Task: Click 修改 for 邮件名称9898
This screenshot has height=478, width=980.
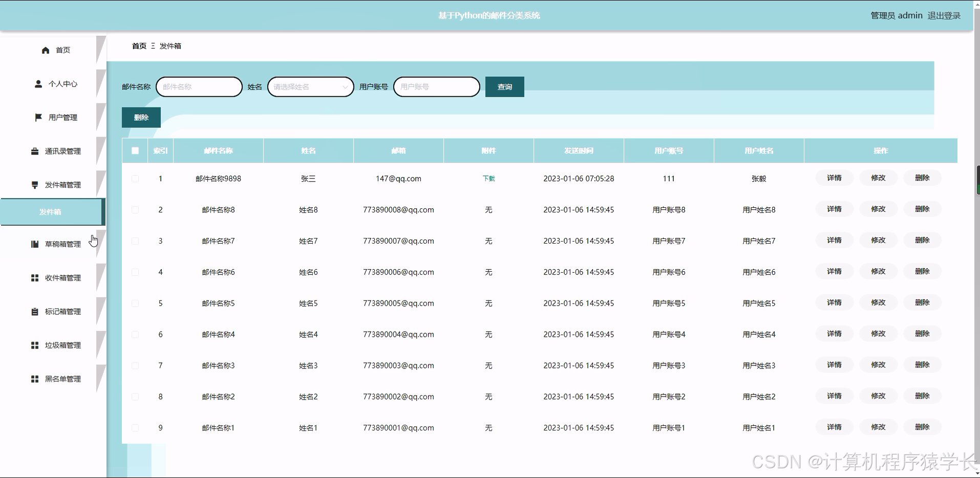Action: (x=879, y=178)
